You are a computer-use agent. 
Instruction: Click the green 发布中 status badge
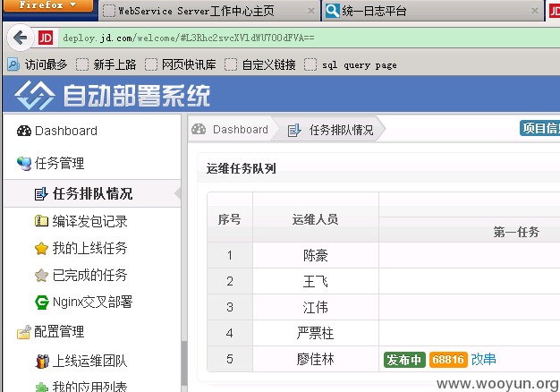[404, 360]
